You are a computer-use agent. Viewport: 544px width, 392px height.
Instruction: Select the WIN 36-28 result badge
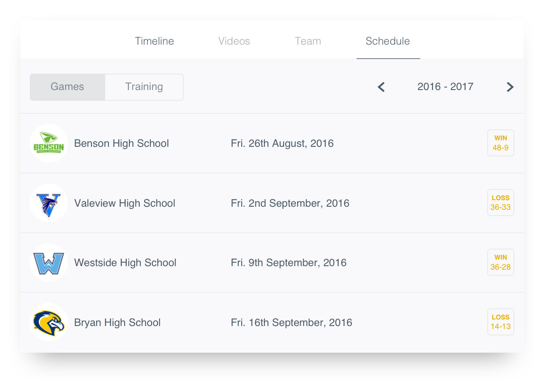(x=500, y=262)
